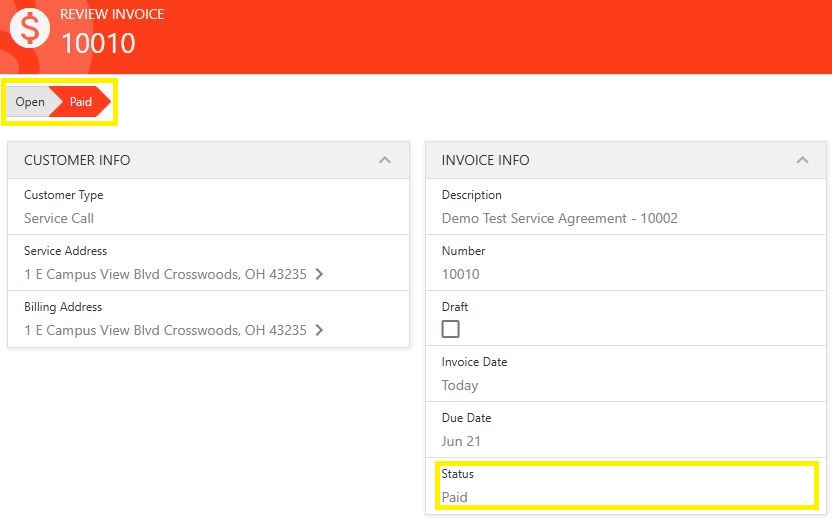832x519 pixels.
Task: Open Billing Address details arrow
Action: click(x=319, y=330)
